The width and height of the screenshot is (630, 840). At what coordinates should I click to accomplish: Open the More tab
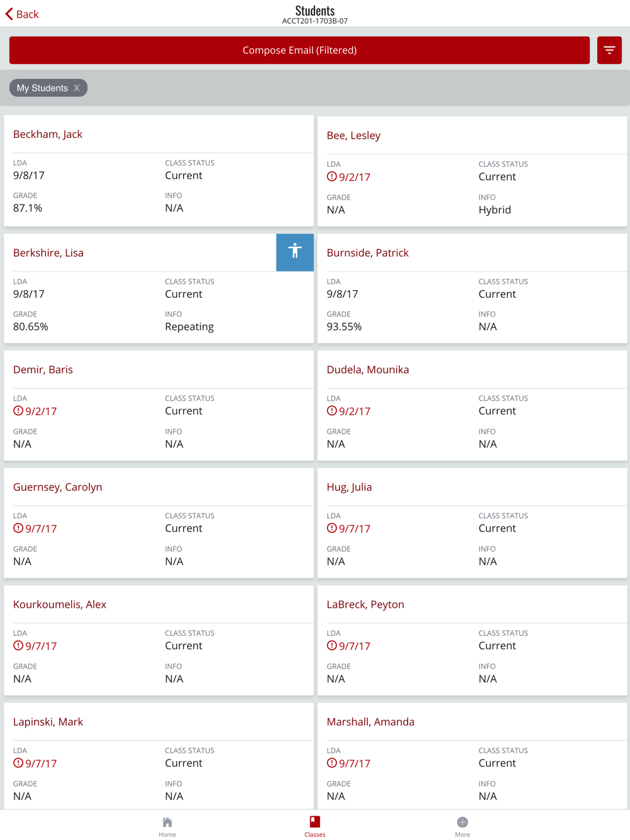tap(462, 826)
